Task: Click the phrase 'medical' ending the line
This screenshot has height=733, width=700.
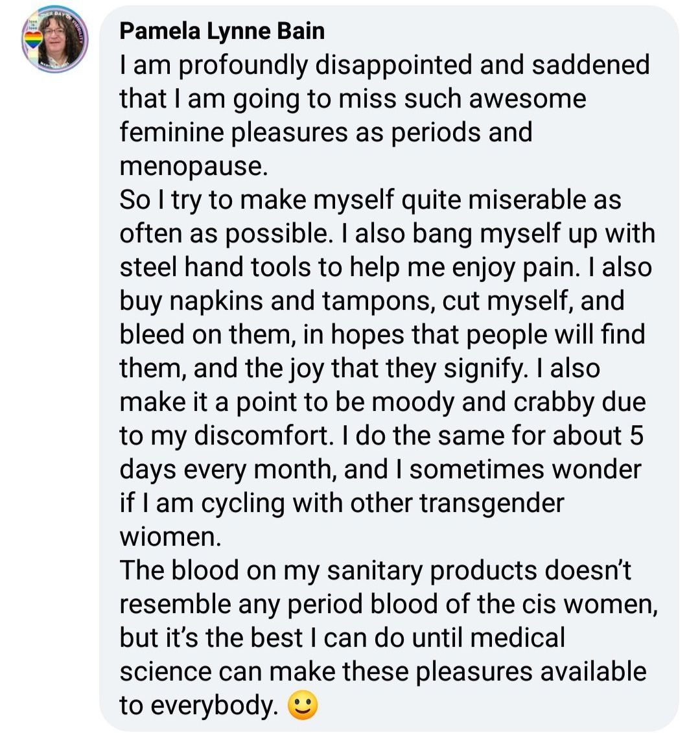Action: click(518, 638)
